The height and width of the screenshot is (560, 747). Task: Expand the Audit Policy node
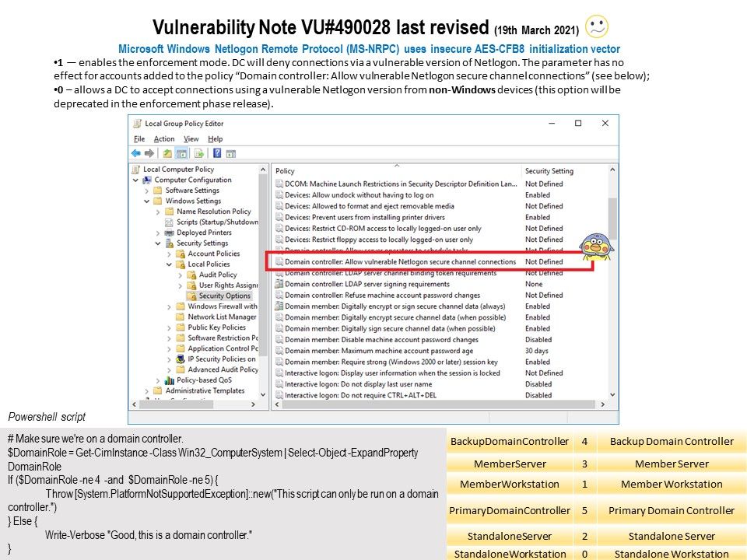pos(180,275)
